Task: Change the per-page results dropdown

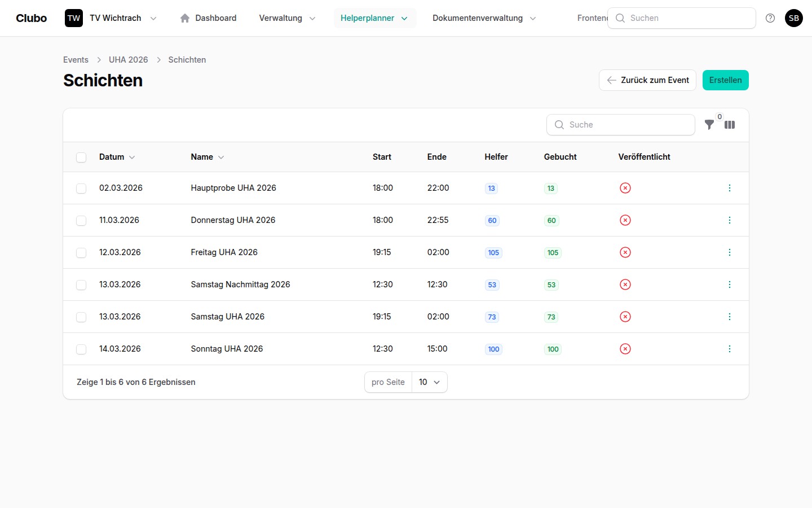Action: point(429,382)
